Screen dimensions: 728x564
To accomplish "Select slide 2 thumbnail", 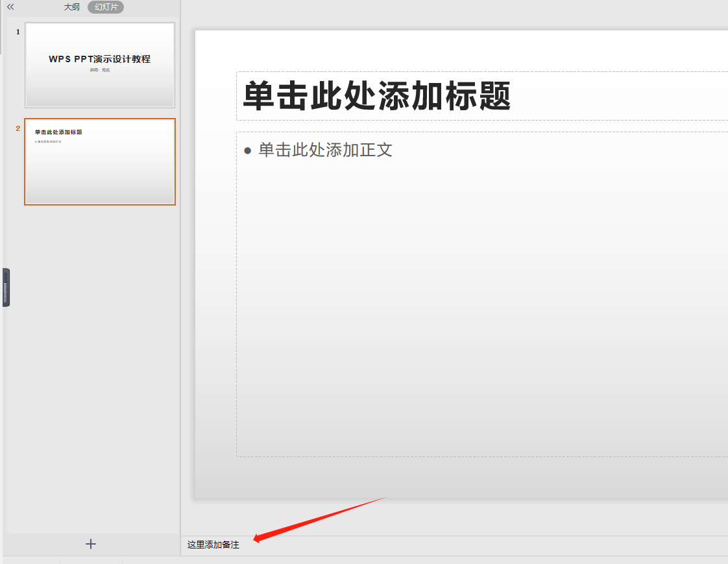I will pos(100,161).
